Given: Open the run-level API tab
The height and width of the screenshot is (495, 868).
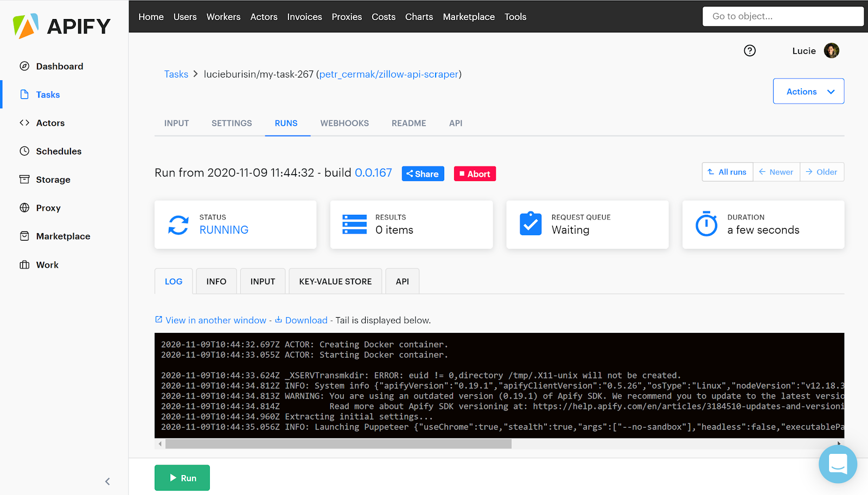Looking at the screenshot, I should (403, 281).
